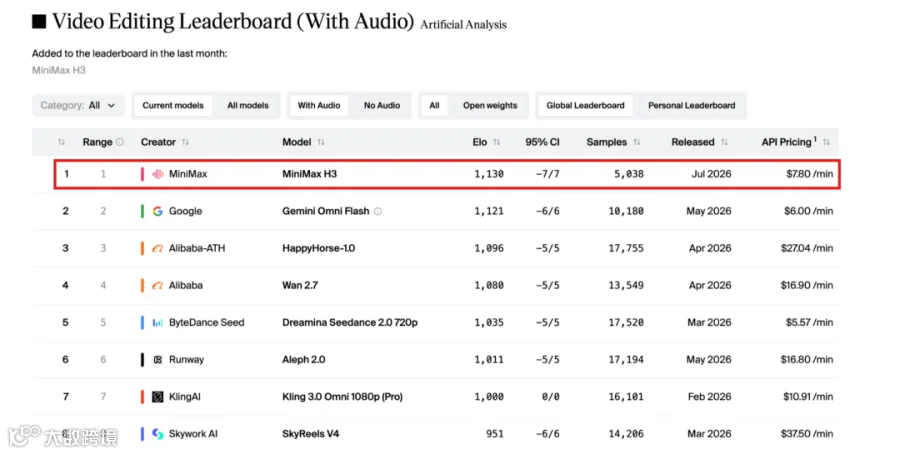Select the Personal Leaderboard tab
The image size is (900, 454).
tap(692, 106)
